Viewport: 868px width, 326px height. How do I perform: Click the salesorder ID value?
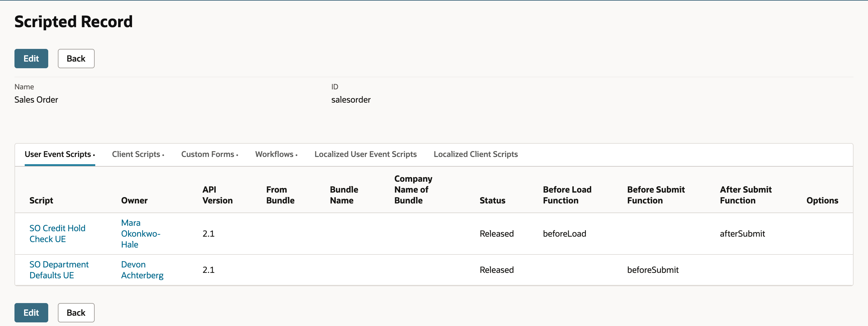tap(351, 100)
